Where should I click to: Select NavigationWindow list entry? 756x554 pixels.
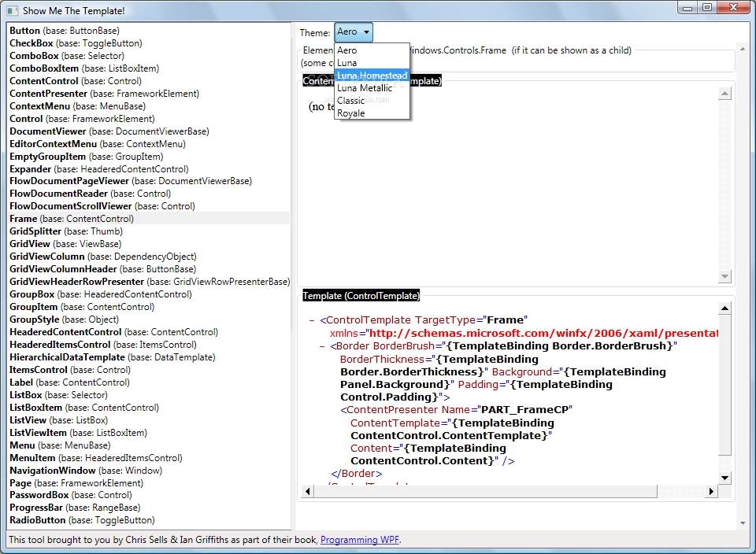click(150, 470)
